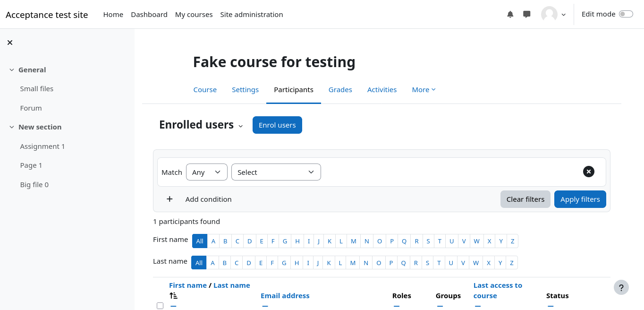The height and width of the screenshot is (310, 644).
Task: Open the notifications bell
Action: click(x=510, y=15)
